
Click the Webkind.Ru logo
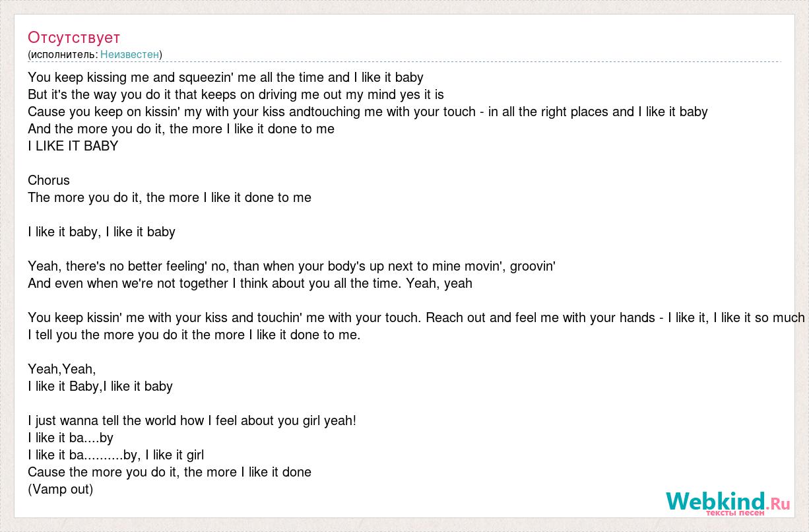728,502
